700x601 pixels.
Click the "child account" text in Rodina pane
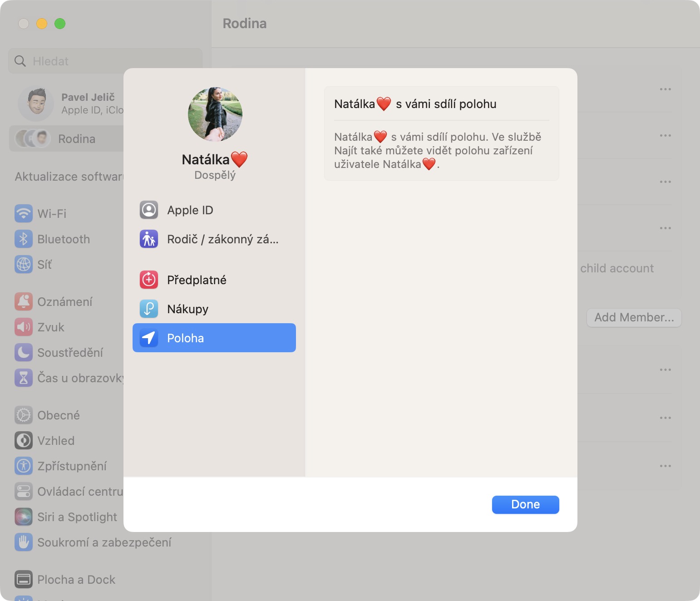click(617, 268)
